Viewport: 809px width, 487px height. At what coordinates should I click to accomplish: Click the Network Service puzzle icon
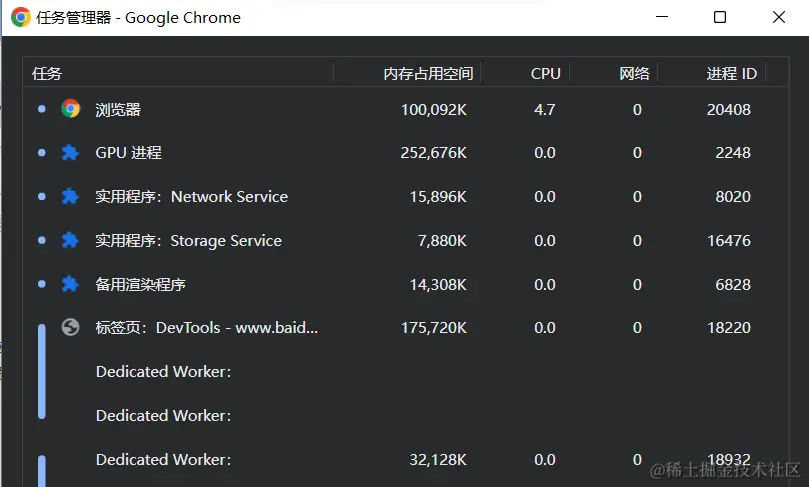[x=70, y=197]
